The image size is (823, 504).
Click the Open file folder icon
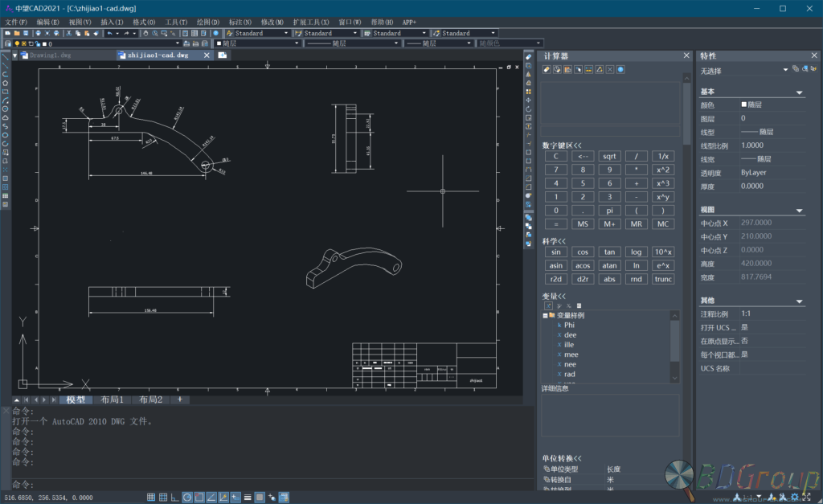coord(17,33)
